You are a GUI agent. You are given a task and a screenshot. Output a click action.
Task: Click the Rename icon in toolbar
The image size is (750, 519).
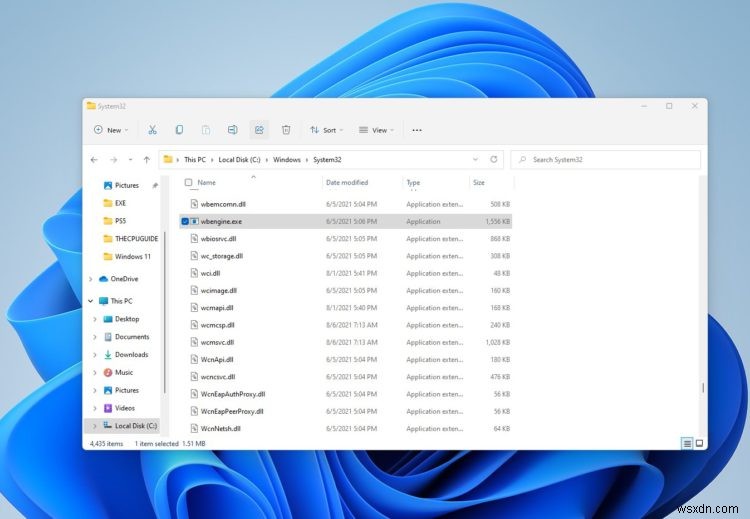(232, 130)
